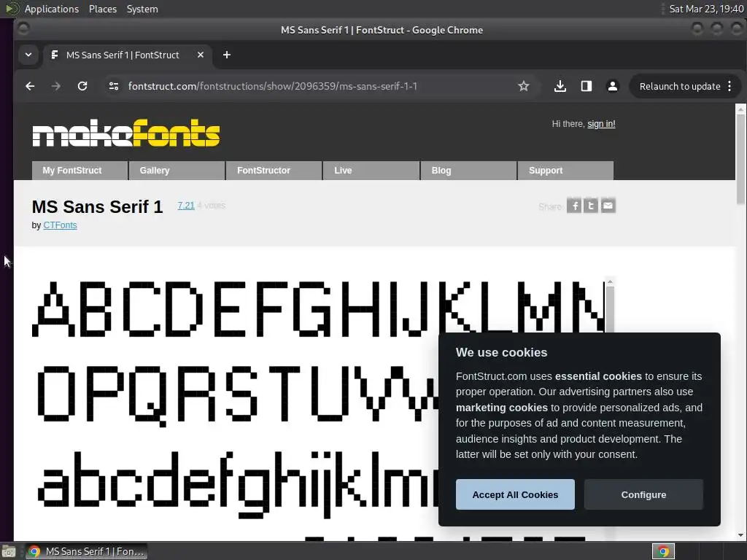The height and width of the screenshot is (560, 747).
Task: Reload the FontStruct page
Action: click(82, 86)
